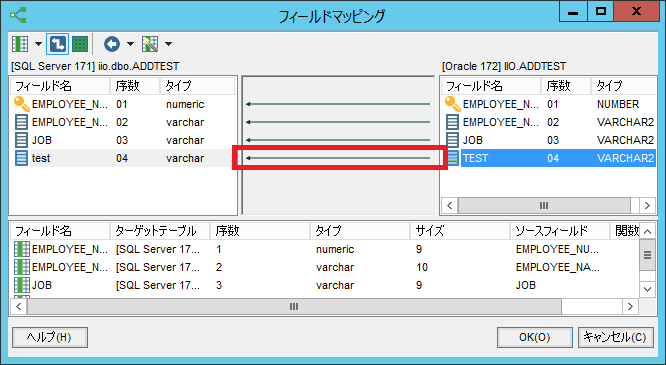Image resolution: width=666 pixels, height=365 pixels.
Task: Click the blue back arrow toolbar icon
Action: [112, 44]
